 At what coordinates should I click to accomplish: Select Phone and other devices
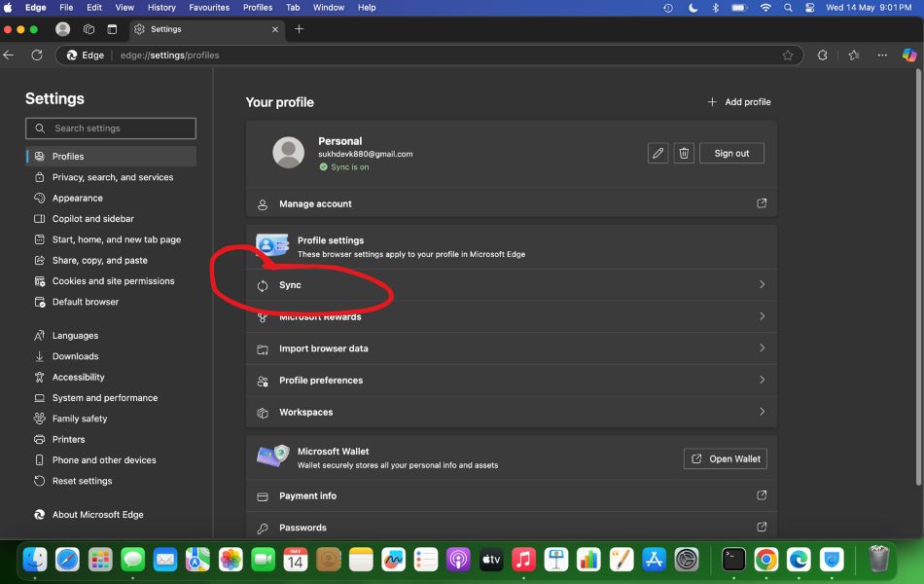pos(111,460)
